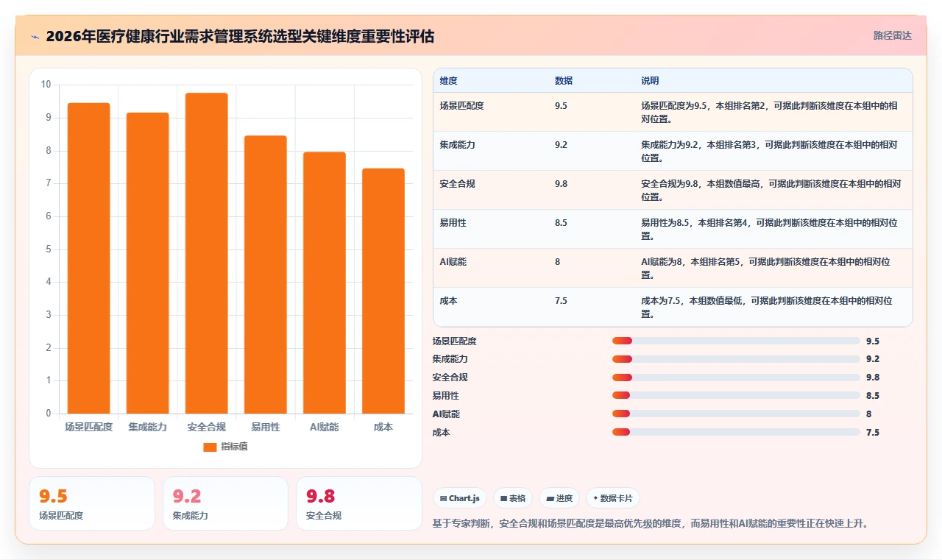Select the 9.5 场景匹配度 data card

pyautogui.click(x=92, y=503)
